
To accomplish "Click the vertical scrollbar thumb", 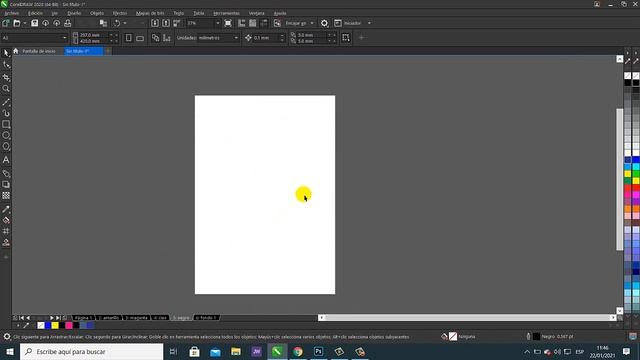I will point(620,179).
